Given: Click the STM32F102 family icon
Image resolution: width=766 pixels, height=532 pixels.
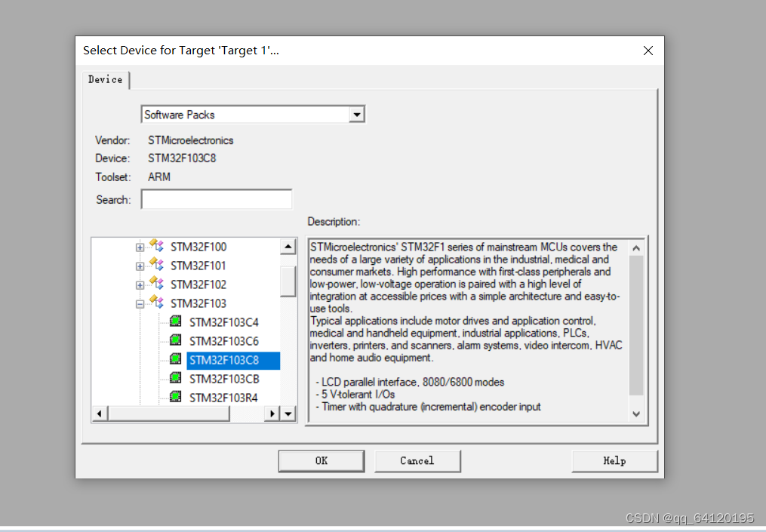Looking at the screenshot, I should (x=156, y=283).
